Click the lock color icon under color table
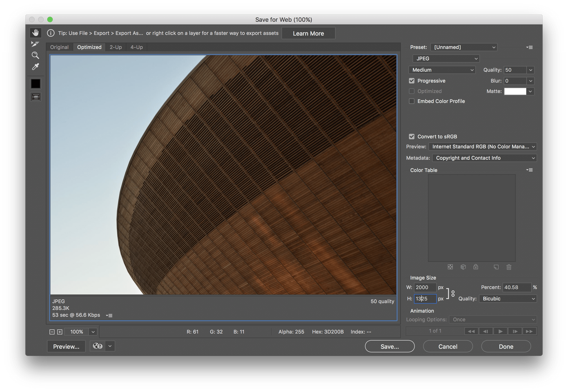Image resolution: width=568 pixels, height=392 pixels. 476,267
